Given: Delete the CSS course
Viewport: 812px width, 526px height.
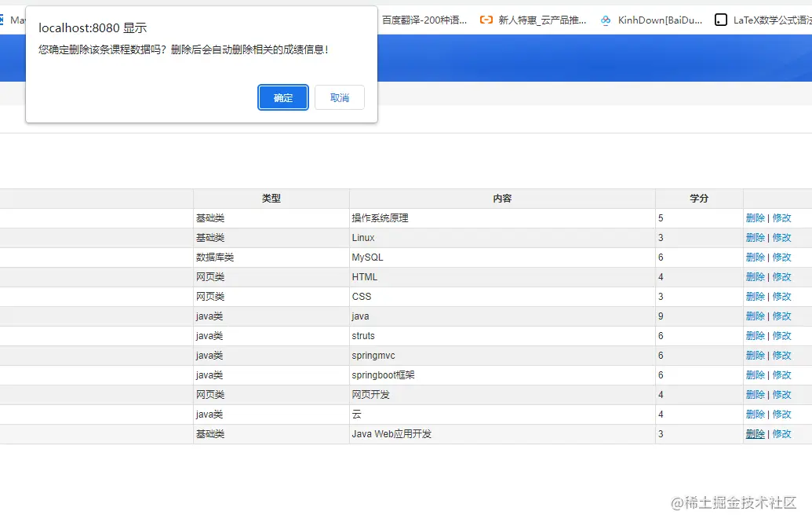Looking at the screenshot, I should [x=755, y=297].
